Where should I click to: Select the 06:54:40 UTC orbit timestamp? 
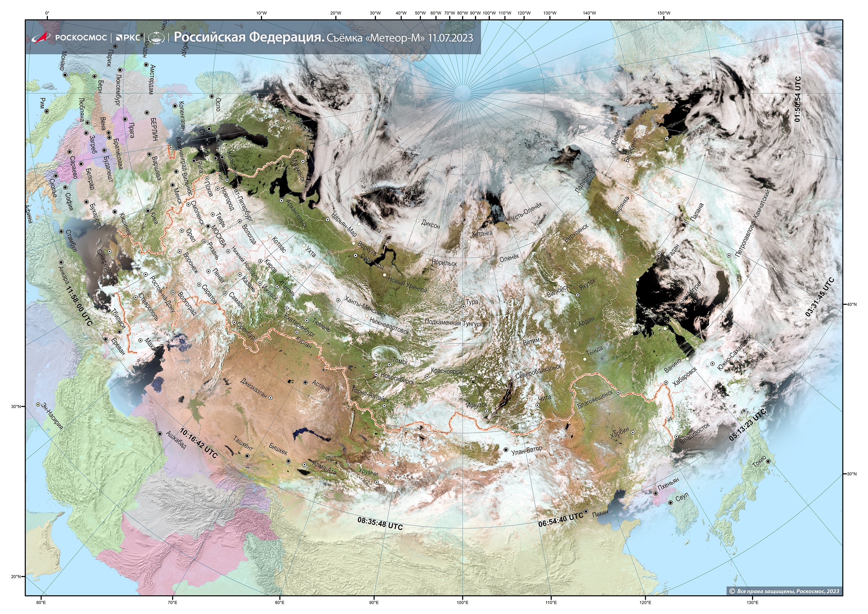tap(560, 519)
